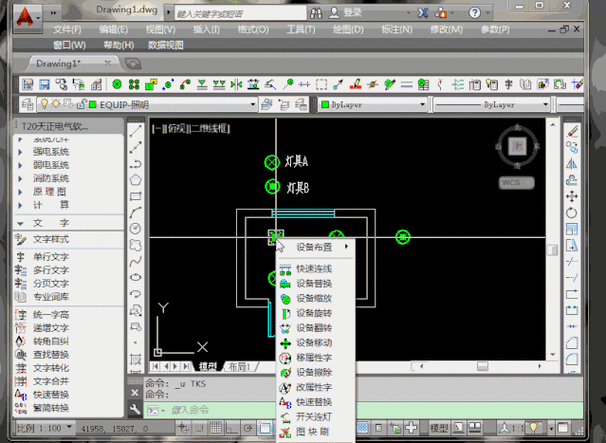Select the Mirror modify tool
Screen dimensions: 606x443
tap(572, 164)
